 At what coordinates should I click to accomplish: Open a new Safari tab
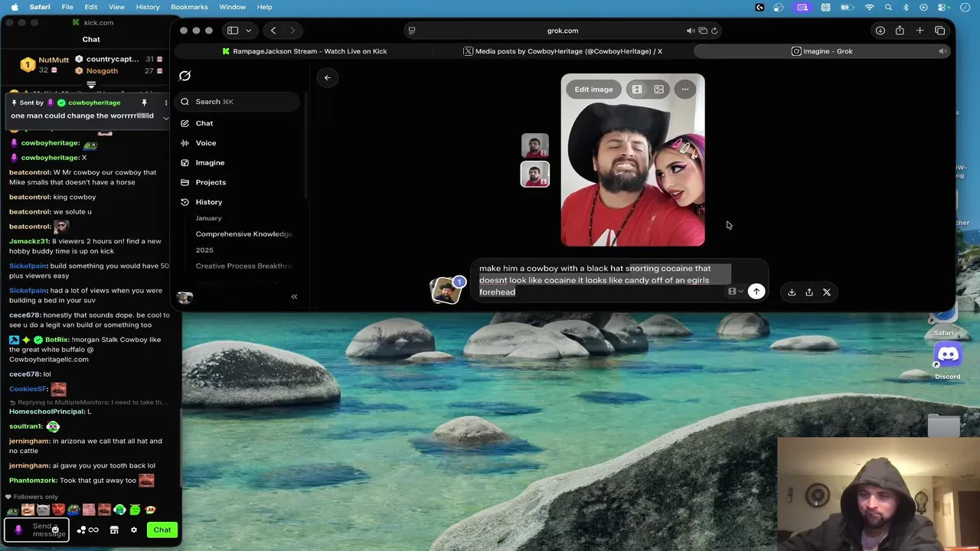(920, 31)
